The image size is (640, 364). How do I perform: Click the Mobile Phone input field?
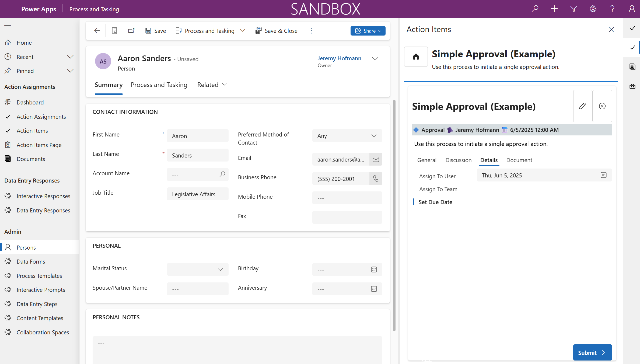tap(347, 198)
